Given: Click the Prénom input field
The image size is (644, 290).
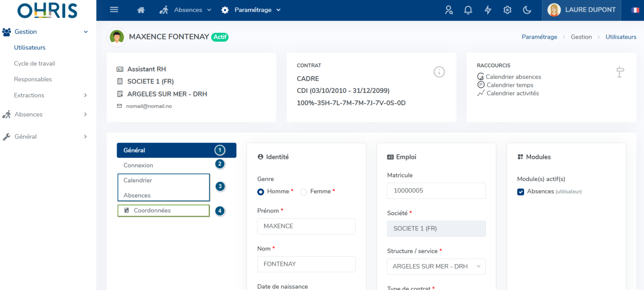Looking at the screenshot, I should pos(306,226).
